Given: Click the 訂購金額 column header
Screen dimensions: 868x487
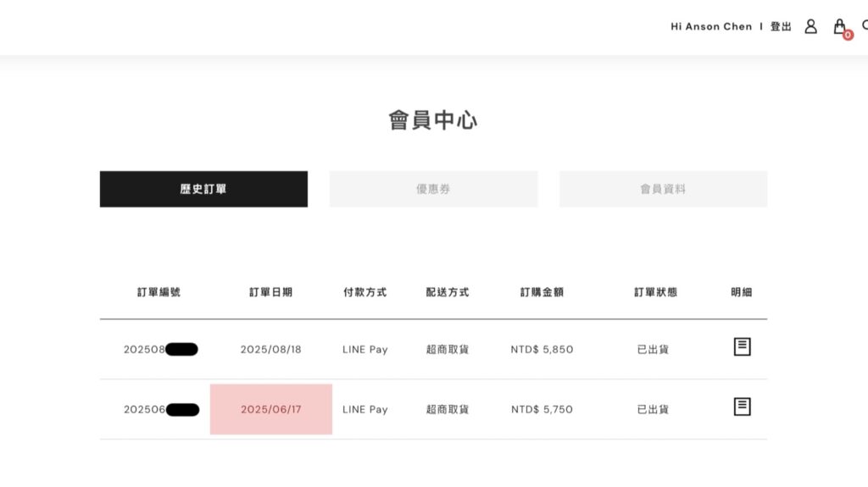Looking at the screenshot, I should tap(542, 292).
